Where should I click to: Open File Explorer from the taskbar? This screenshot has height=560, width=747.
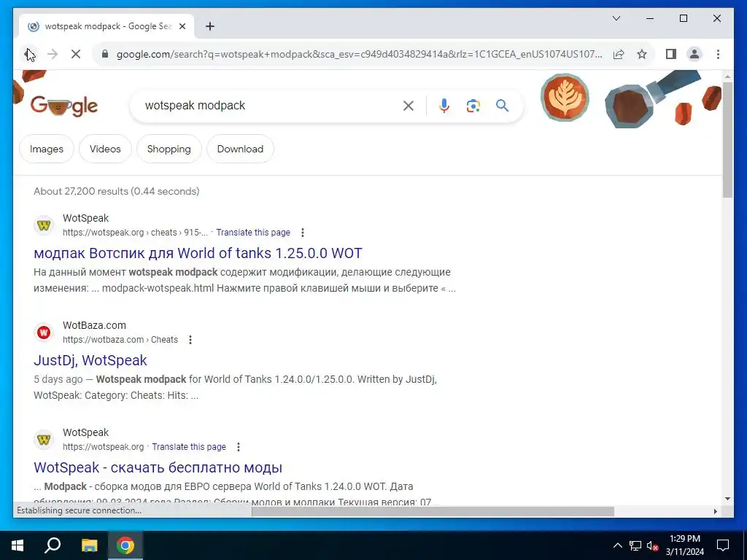pyautogui.click(x=89, y=545)
